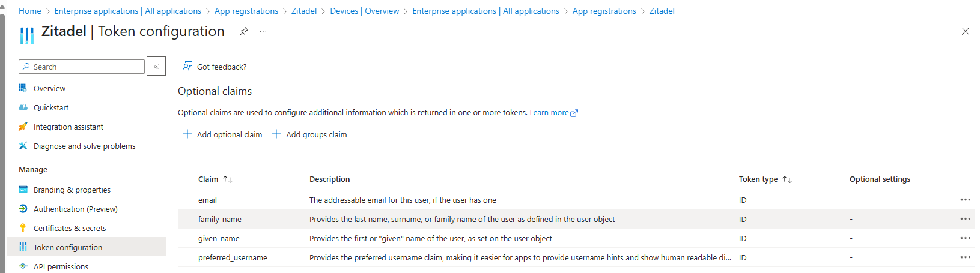
Task: Sort by the Claim column header
Action: (x=215, y=179)
